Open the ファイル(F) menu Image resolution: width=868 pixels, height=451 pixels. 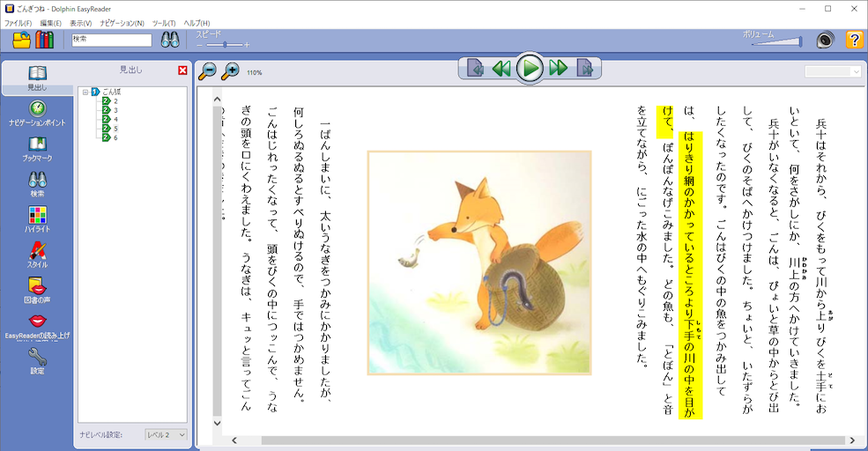point(19,23)
